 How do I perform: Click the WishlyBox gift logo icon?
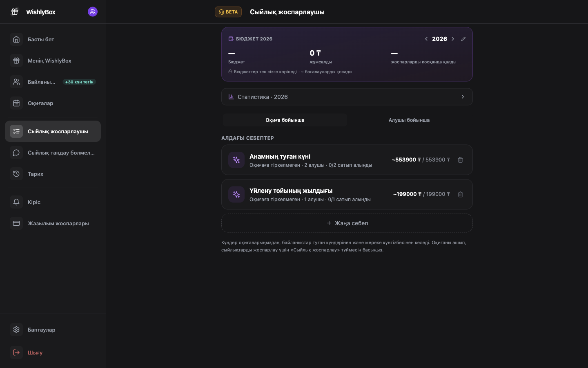pos(15,12)
